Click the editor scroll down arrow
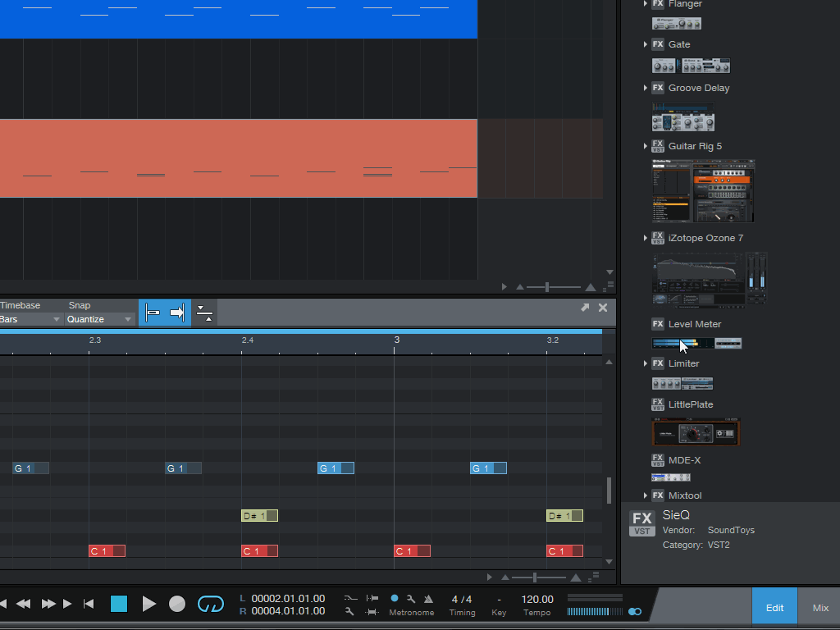Viewport: 840px width, 630px height. pos(609,561)
